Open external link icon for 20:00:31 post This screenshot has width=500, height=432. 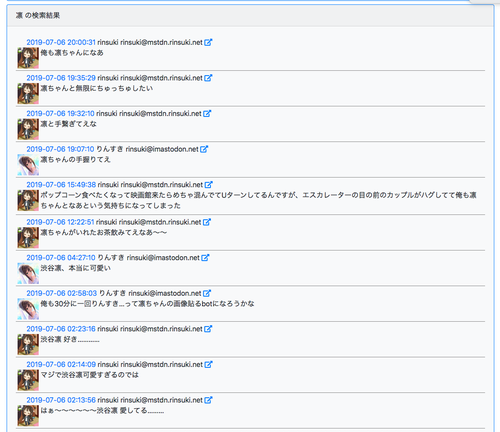(x=208, y=42)
